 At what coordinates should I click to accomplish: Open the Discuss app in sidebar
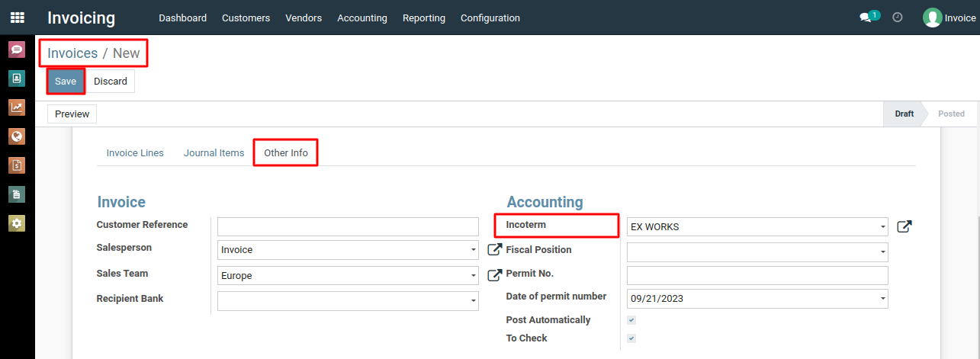click(x=17, y=50)
